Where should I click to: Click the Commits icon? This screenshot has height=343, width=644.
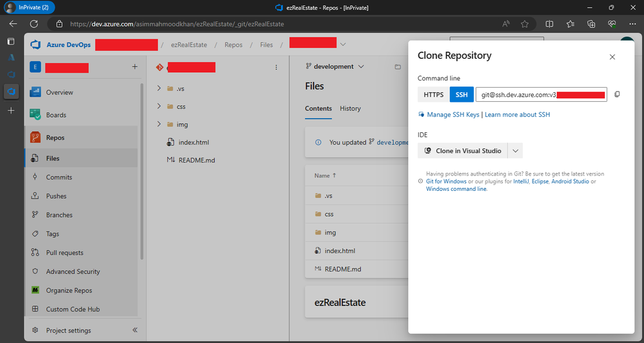pos(35,177)
